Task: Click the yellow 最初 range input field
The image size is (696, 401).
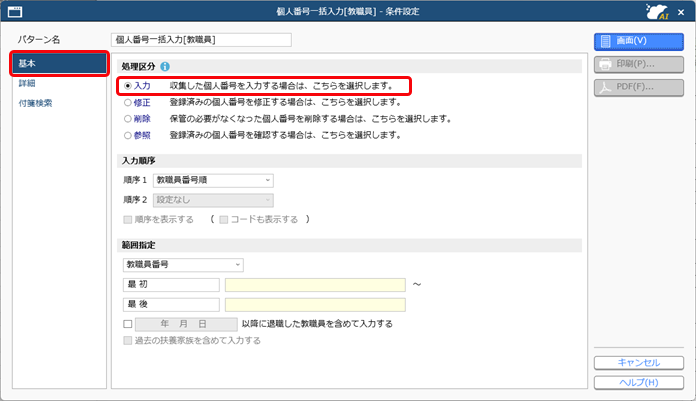Action: coord(315,285)
